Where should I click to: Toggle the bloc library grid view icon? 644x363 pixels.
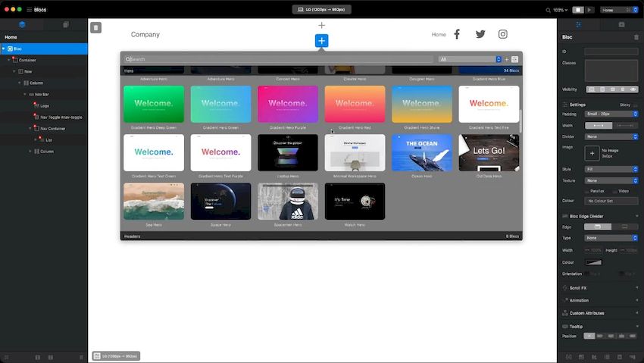(x=514, y=59)
